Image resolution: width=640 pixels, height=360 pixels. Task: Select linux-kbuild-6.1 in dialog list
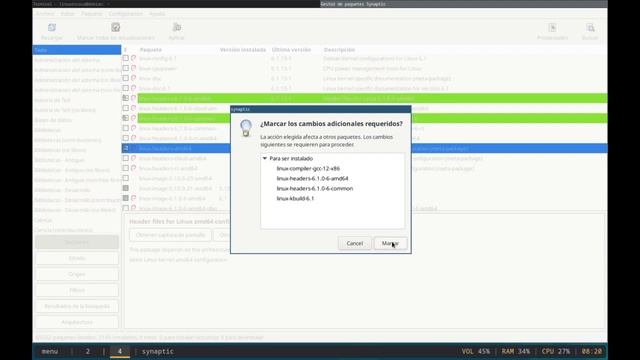tap(295, 198)
